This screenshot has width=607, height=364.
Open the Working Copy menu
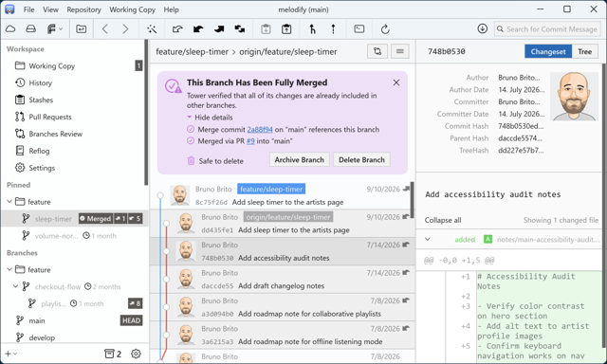coord(132,9)
